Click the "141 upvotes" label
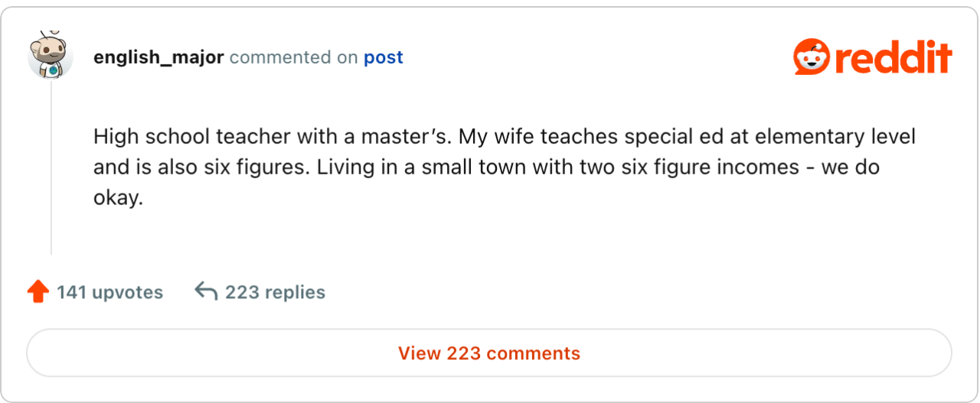Viewport: 980px width, 403px height. pos(109,292)
